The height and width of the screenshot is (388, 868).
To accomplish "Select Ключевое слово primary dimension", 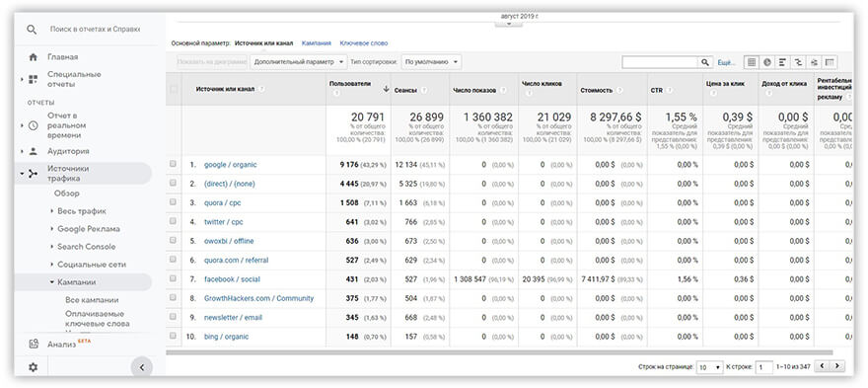I will point(364,43).
